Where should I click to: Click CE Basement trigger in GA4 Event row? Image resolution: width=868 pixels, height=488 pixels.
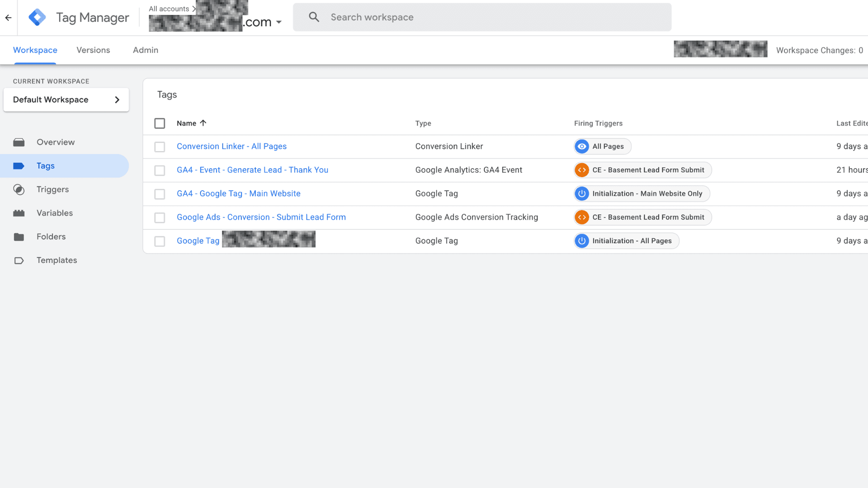tap(643, 170)
